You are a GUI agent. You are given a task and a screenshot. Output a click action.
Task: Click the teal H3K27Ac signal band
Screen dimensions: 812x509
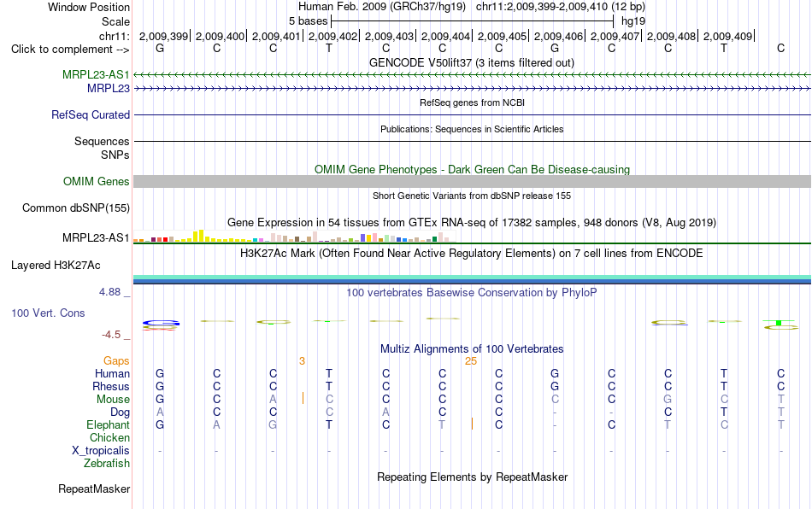coord(473,278)
